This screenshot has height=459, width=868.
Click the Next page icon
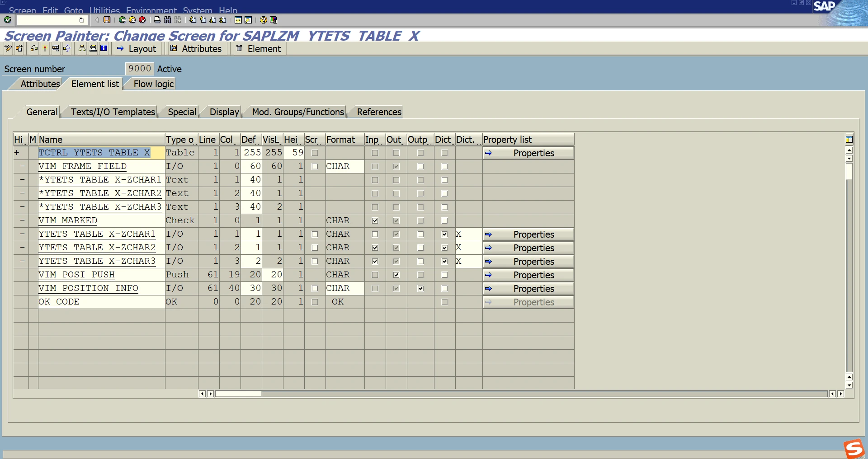coord(213,20)
